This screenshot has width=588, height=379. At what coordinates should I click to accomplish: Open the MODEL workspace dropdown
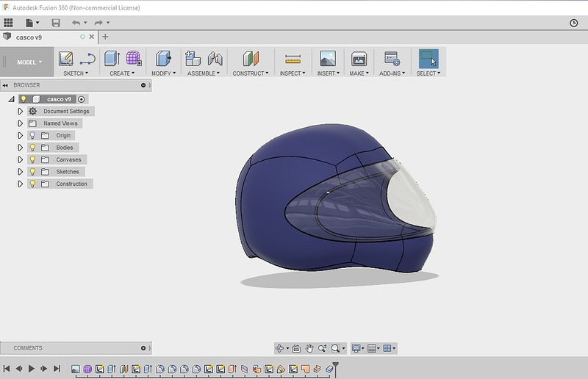coord(29,62)
